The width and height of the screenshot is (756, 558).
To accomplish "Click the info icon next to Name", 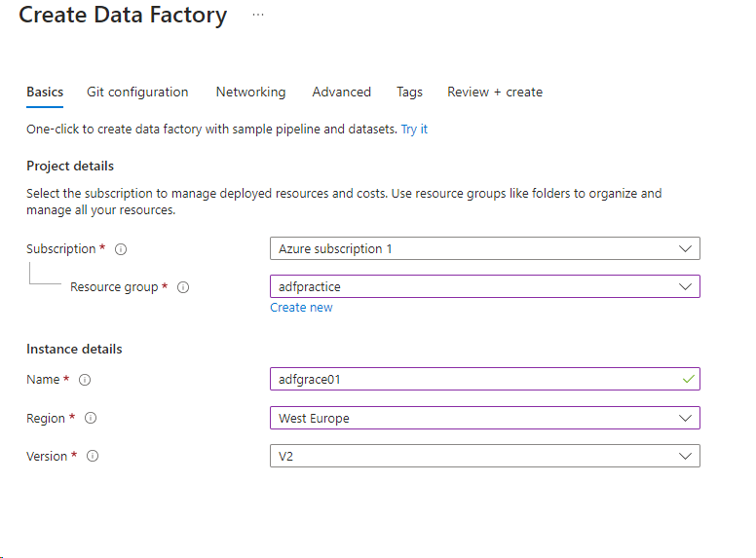I will click(x=85, y=380).
